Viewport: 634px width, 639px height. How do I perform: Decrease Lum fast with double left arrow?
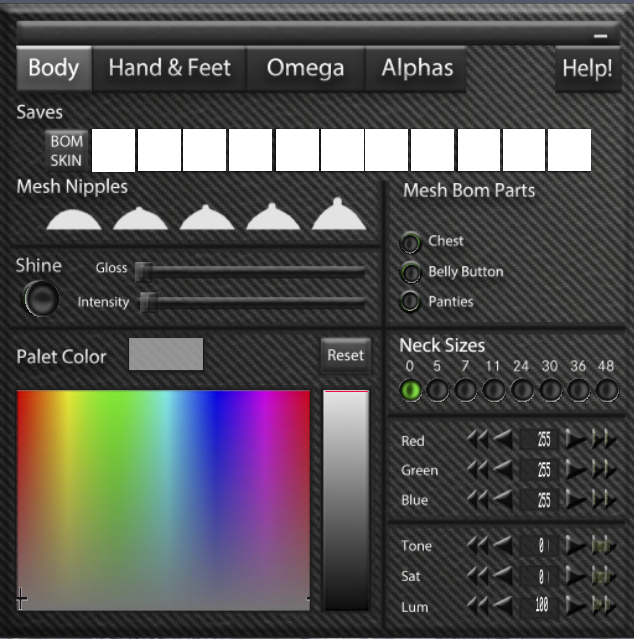(477, 606)
